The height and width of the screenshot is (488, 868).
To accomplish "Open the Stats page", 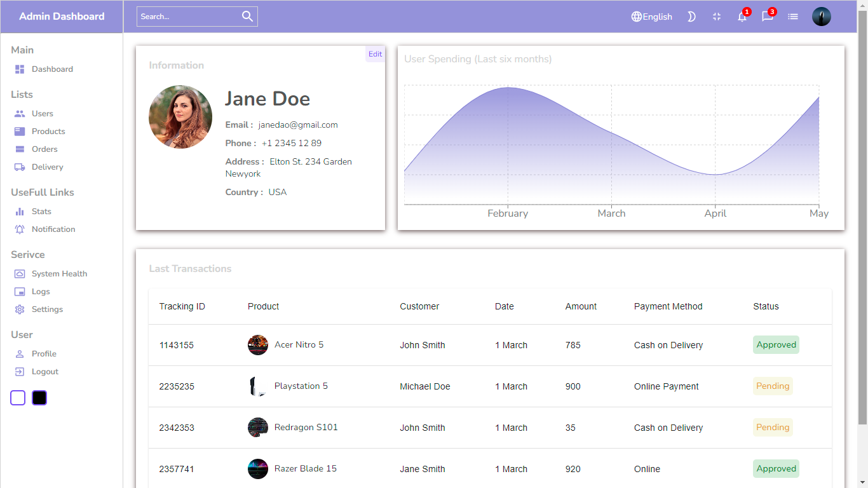I will [43, 211].
